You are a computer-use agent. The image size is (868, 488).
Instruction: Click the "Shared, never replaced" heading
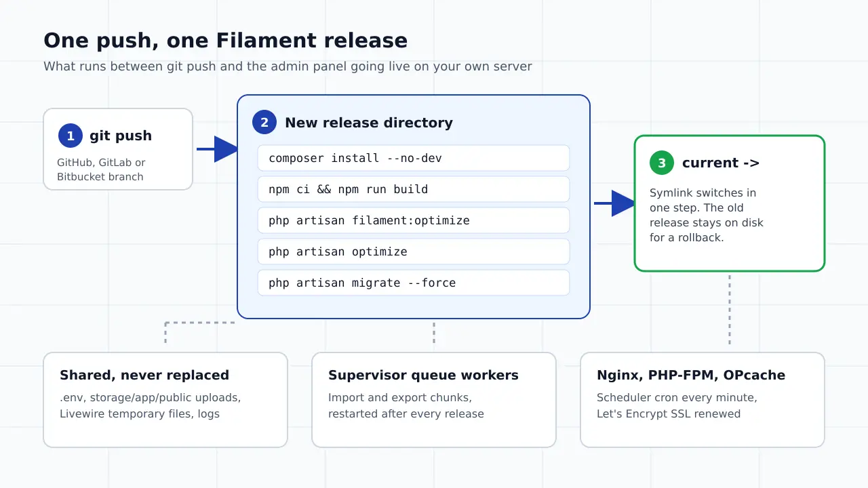pyautogui.click(x=144, y=375)
